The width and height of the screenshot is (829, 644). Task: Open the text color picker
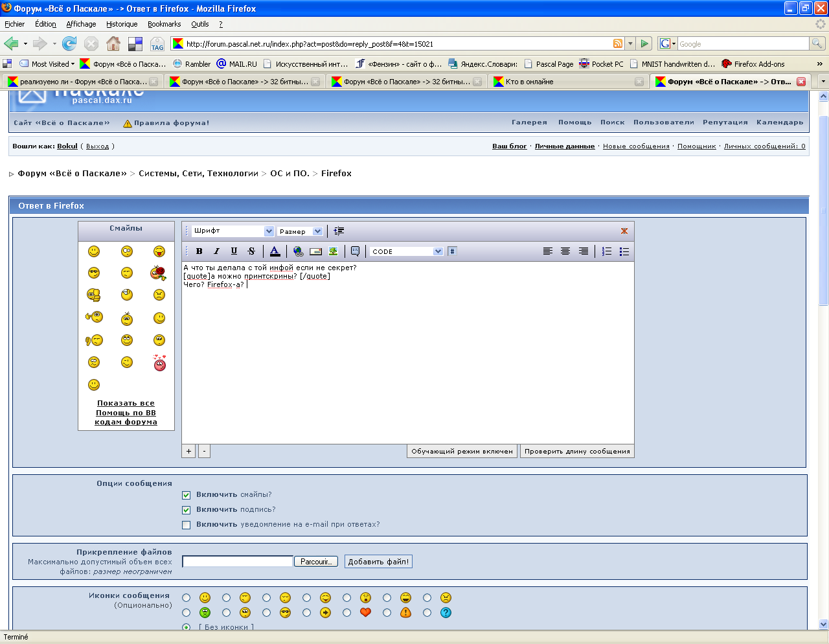pos(275,251)
